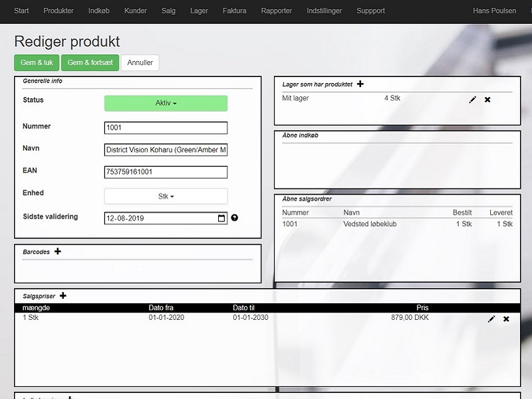
Task: Select the EAN input field
Action: pyautogui.click(x=166, y=172)
